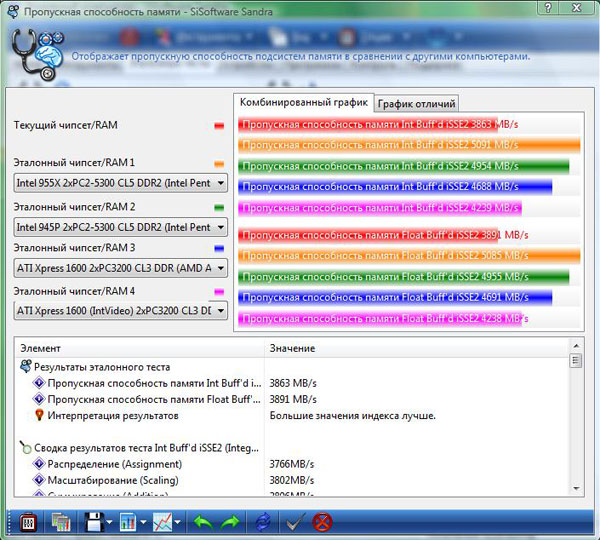Click the 'Значение' column header

pyautogui.click(x=416, y=348)
